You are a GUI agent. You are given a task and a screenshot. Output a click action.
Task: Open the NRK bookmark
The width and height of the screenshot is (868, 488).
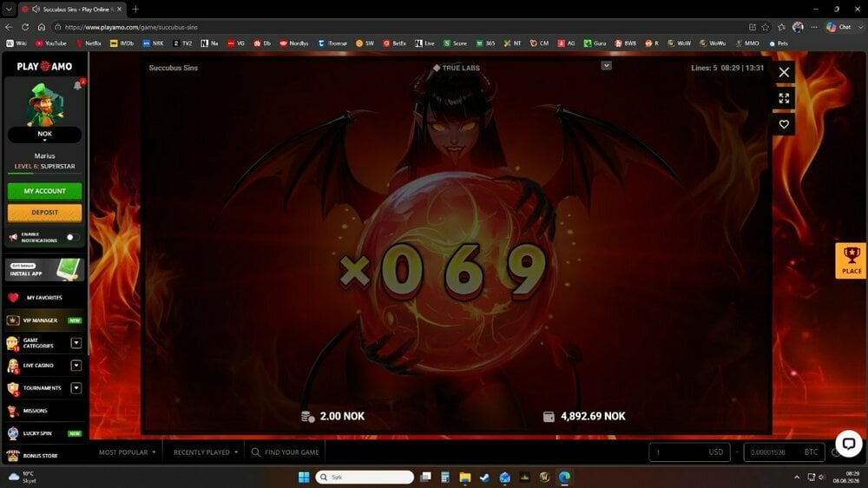[154, 43]
